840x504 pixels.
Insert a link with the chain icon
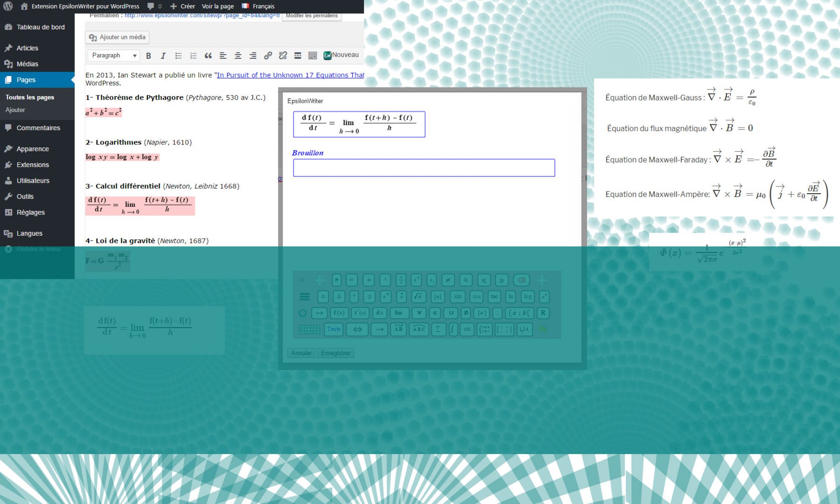pyautogui.click(x=268, y=55)
